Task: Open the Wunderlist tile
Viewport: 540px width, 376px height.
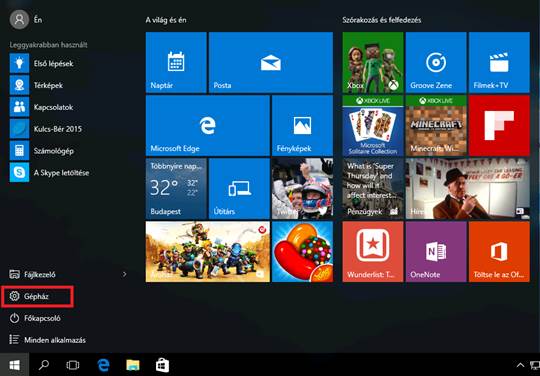Action: (373, 252)
